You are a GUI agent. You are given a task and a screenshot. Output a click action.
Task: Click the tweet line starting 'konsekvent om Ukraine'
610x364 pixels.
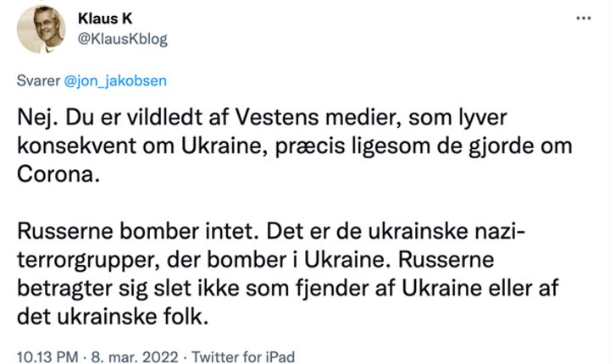(x=295, y=146)
